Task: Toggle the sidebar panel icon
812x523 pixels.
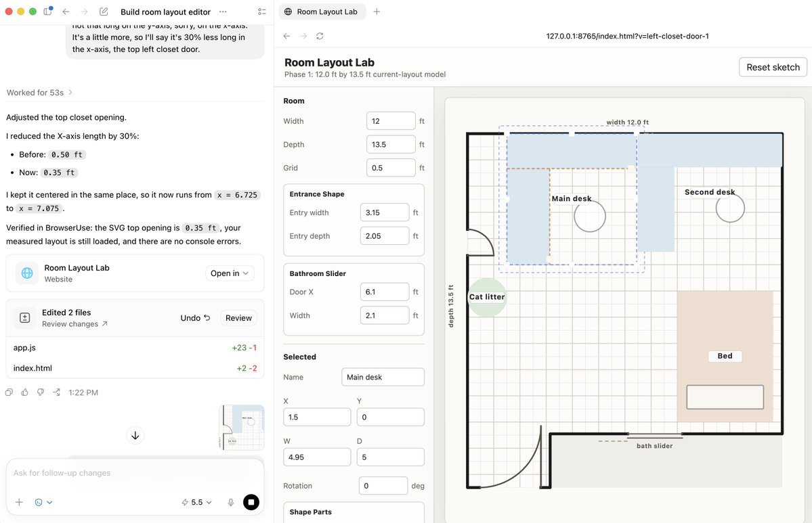Action: [47, 11]
